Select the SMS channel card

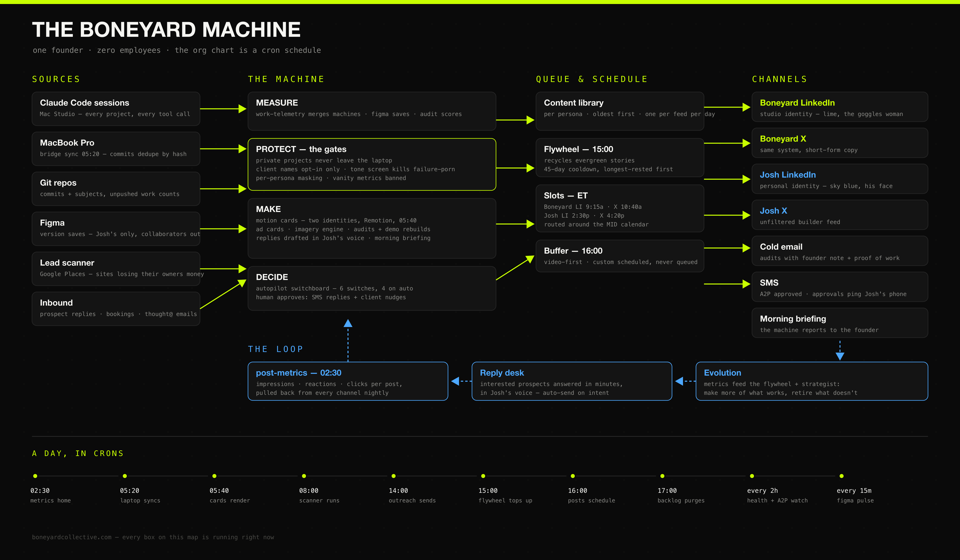840,287
